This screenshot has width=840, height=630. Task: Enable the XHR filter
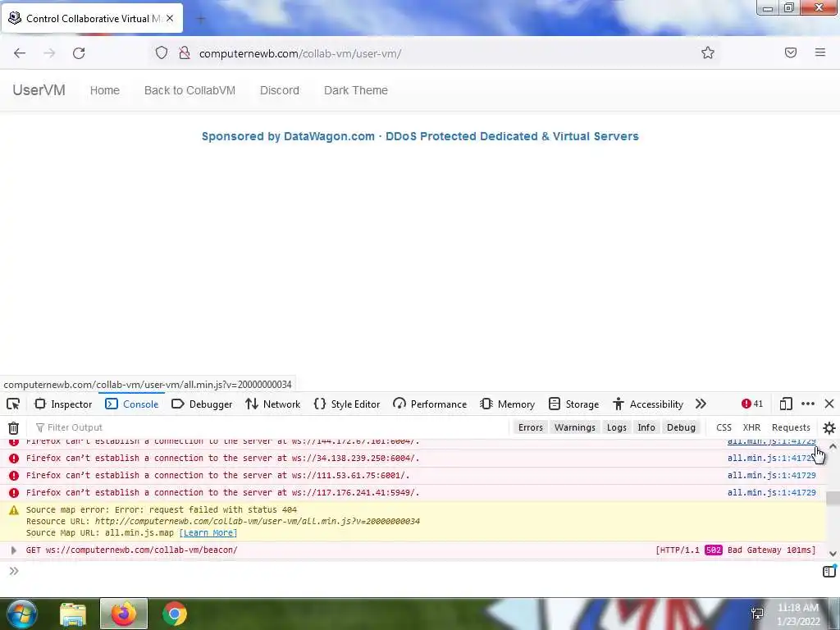pos(751,427)
